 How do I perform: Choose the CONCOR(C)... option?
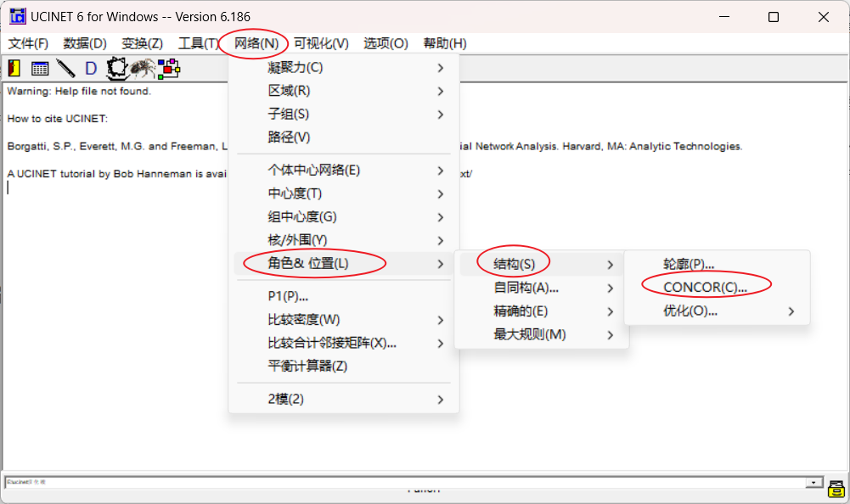pyautogui.click(x=717, y=288)
